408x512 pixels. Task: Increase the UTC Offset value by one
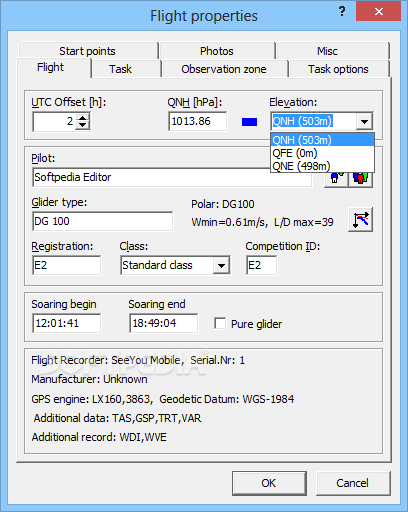(82, 117)
